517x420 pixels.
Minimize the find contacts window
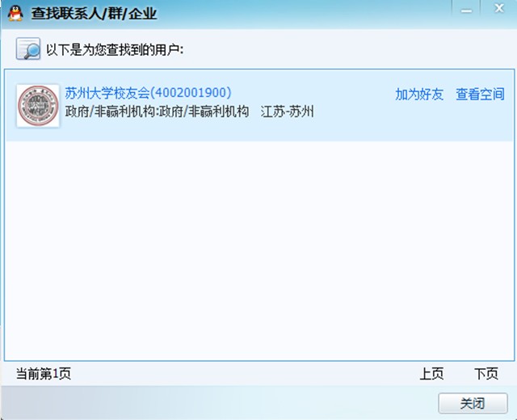(464, 9)
